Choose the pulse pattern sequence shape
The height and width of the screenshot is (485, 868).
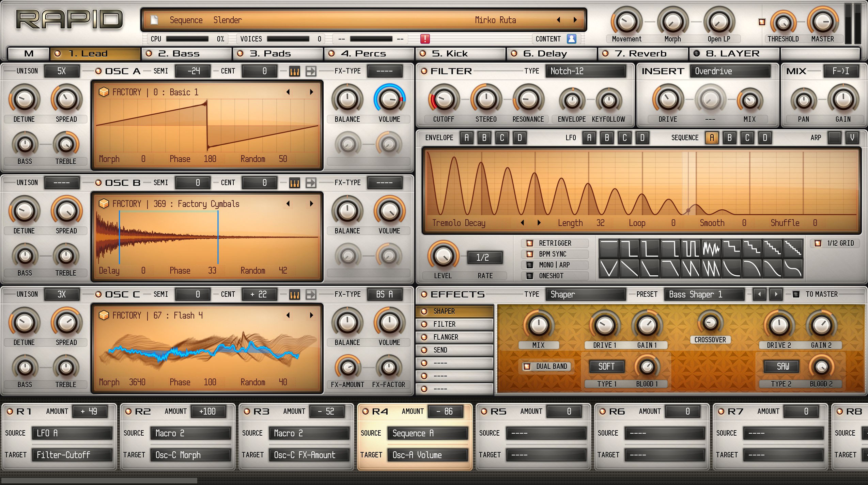(x=691, y=248)
